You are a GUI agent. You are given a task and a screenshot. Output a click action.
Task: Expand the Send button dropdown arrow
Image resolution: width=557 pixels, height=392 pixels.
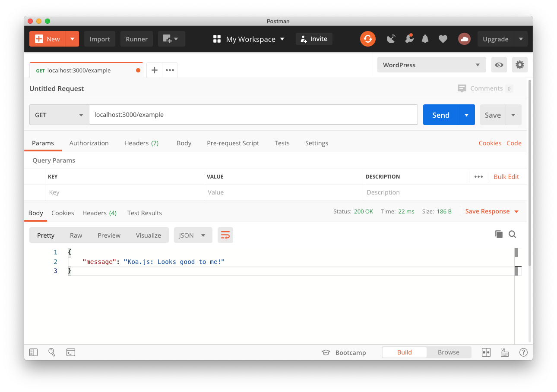(x=466, y=115)
